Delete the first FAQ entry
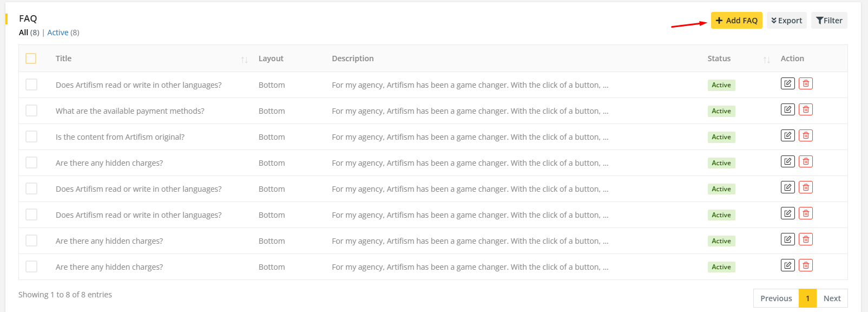 coord(806,83)
